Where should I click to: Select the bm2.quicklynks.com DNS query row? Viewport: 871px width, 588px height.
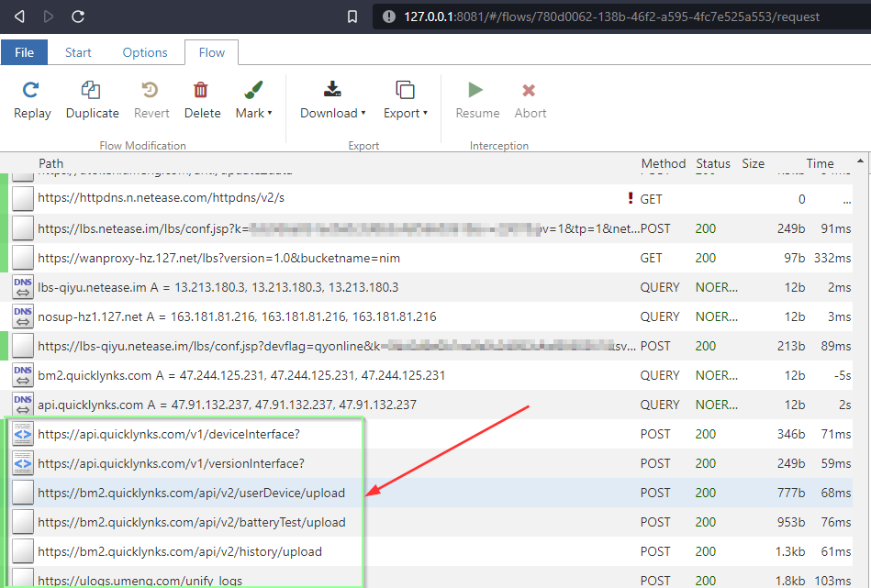(427, 375)
